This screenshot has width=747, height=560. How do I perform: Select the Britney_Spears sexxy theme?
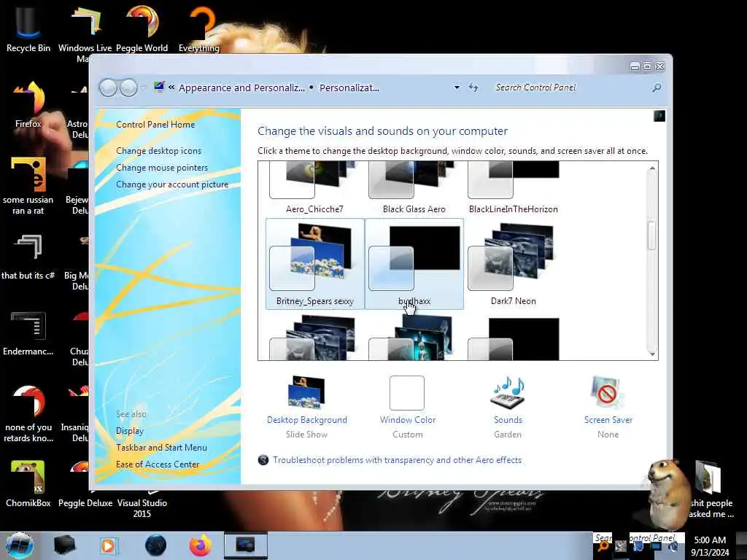315,264
